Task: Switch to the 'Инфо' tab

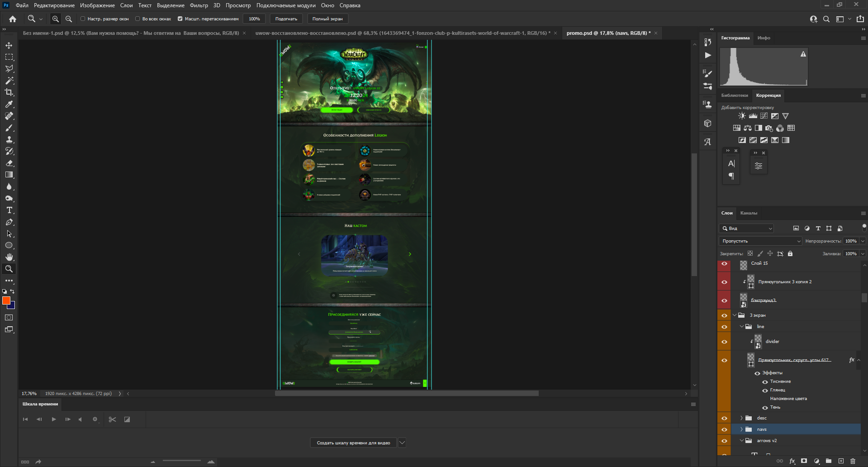Action: [764, 38]
